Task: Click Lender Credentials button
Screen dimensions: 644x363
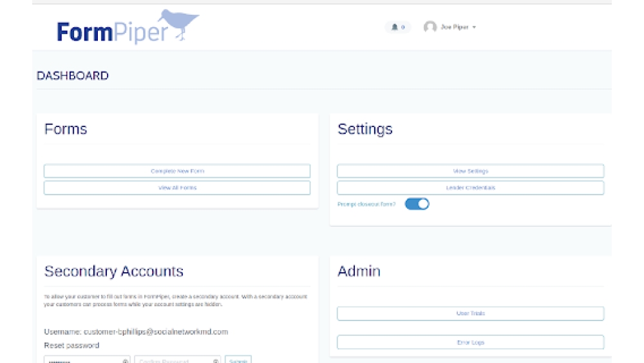Action: pyautogui.click(x=470, y=188)
